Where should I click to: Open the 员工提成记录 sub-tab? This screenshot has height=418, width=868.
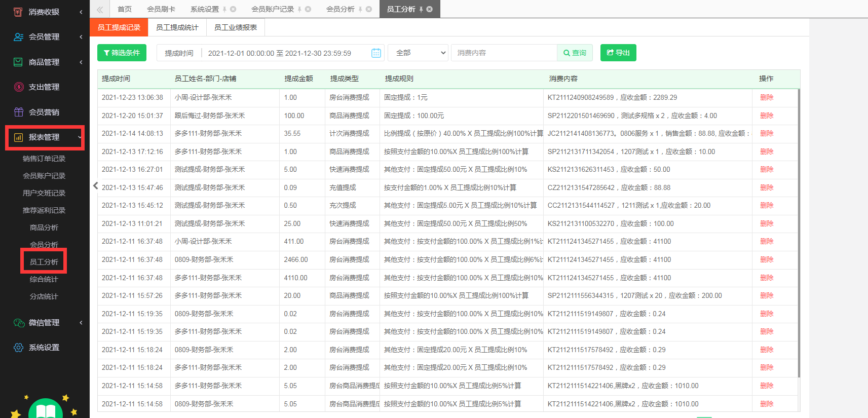(119, 27)
